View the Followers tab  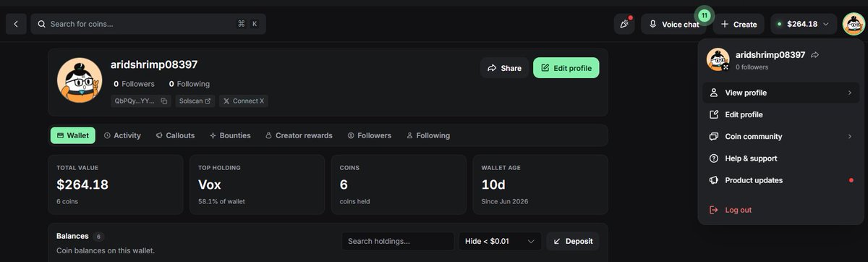369,135
